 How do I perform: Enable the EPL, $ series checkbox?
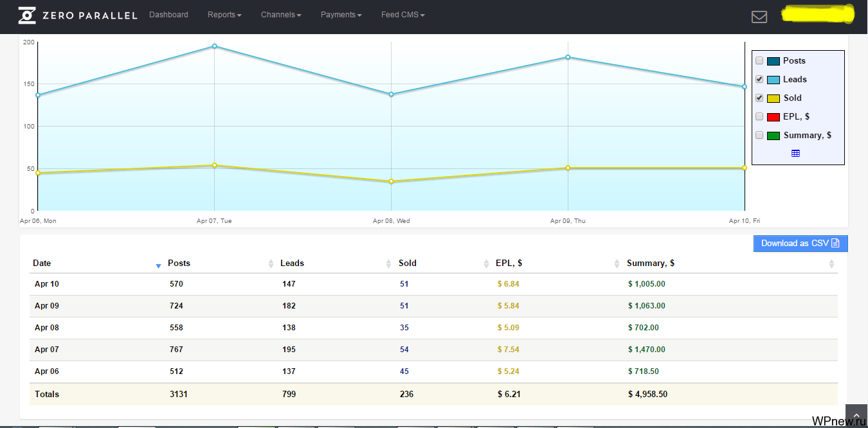click(x=759, y=116)
